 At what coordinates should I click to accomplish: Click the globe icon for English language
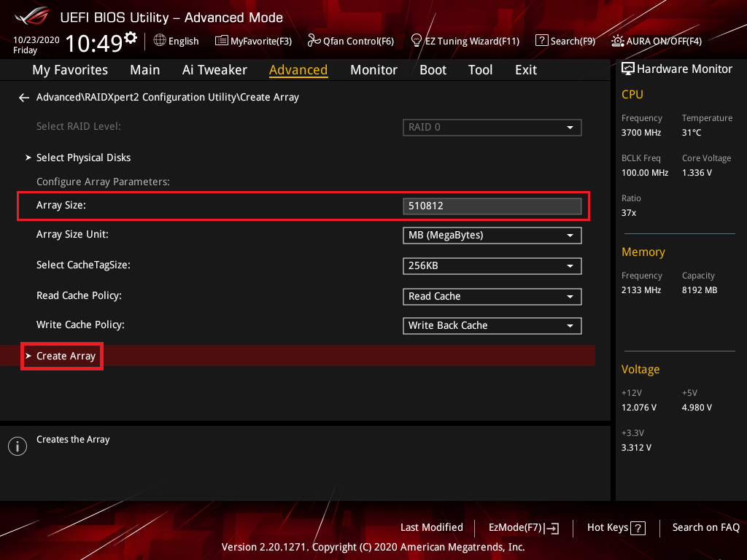(160, 41)
